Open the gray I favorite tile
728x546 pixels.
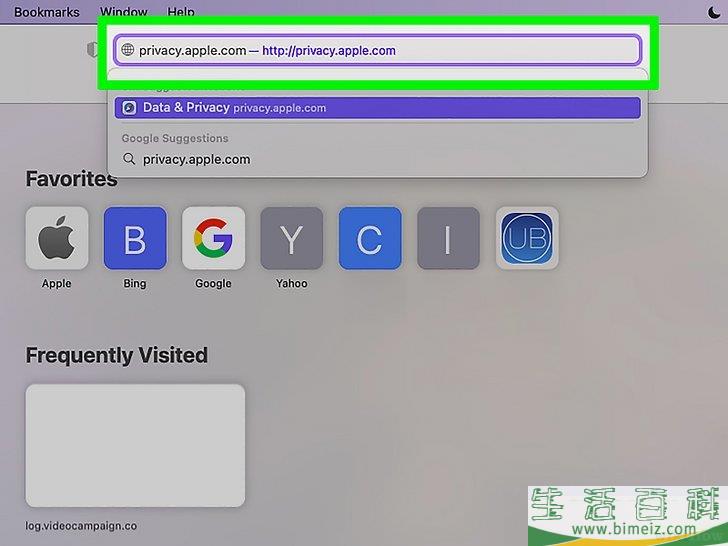click(x=448, y=238)
